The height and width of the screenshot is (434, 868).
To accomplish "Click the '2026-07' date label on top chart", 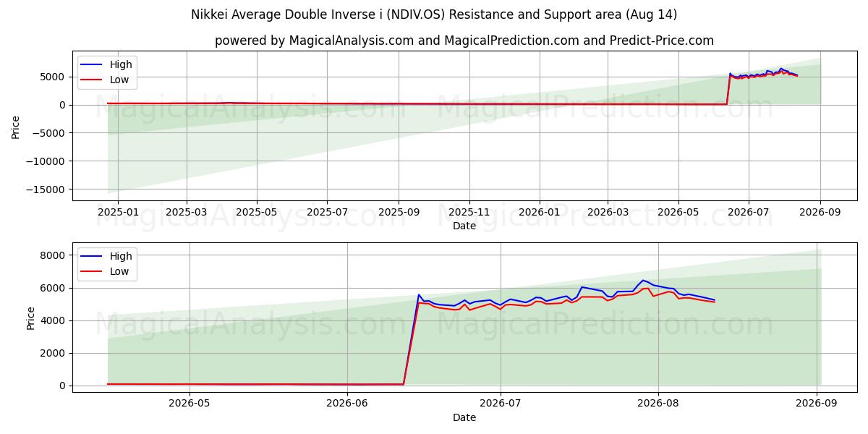I will coord(748,212).
